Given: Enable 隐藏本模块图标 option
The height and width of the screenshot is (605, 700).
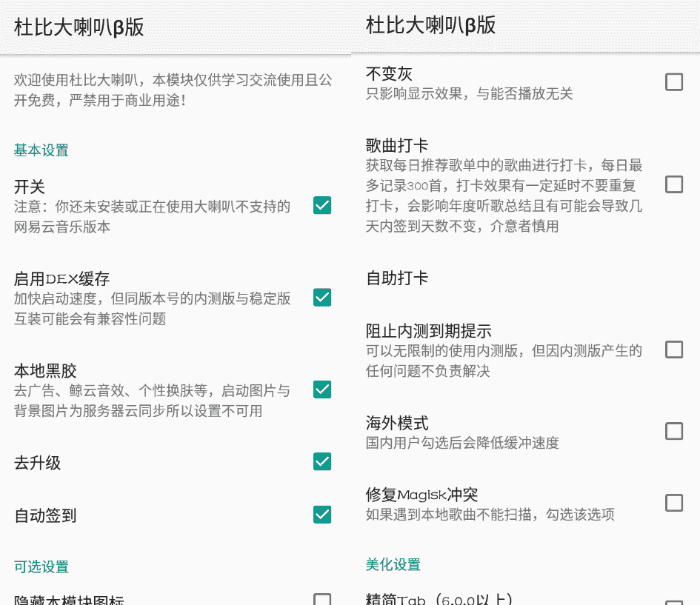Looking at the screenshot, I should coord(321,601).
